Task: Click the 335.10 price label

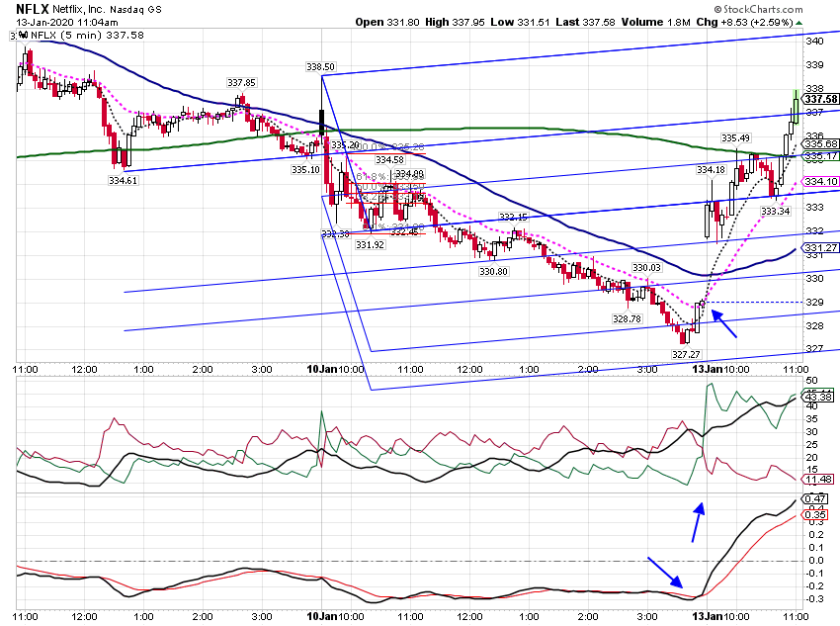Action: (x=305, y=169)
